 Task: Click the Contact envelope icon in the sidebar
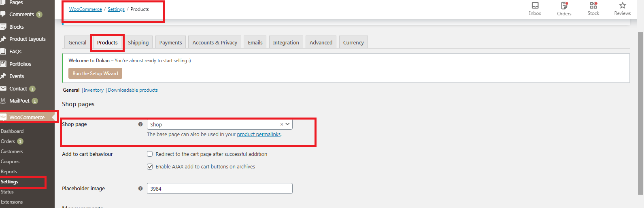3,88
